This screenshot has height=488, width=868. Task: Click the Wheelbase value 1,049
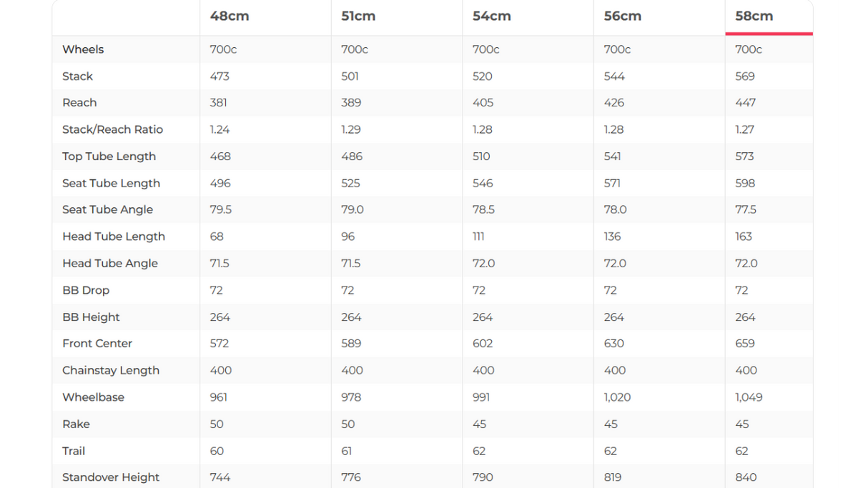pyautogui.click(x=749, y=397)
